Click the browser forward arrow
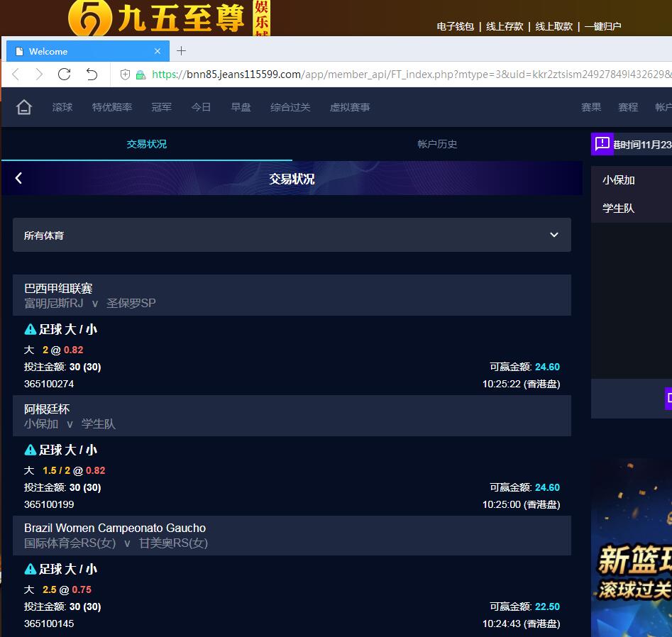The image size is (672, 637). (39, 74)
